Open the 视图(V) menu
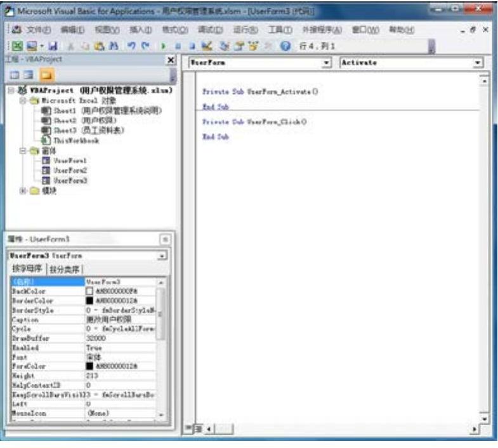 coord(107,30)
